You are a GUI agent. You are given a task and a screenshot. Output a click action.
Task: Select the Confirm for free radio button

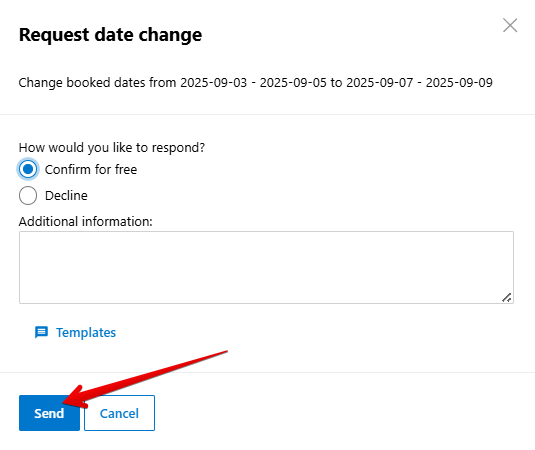[x=28, y=169]
